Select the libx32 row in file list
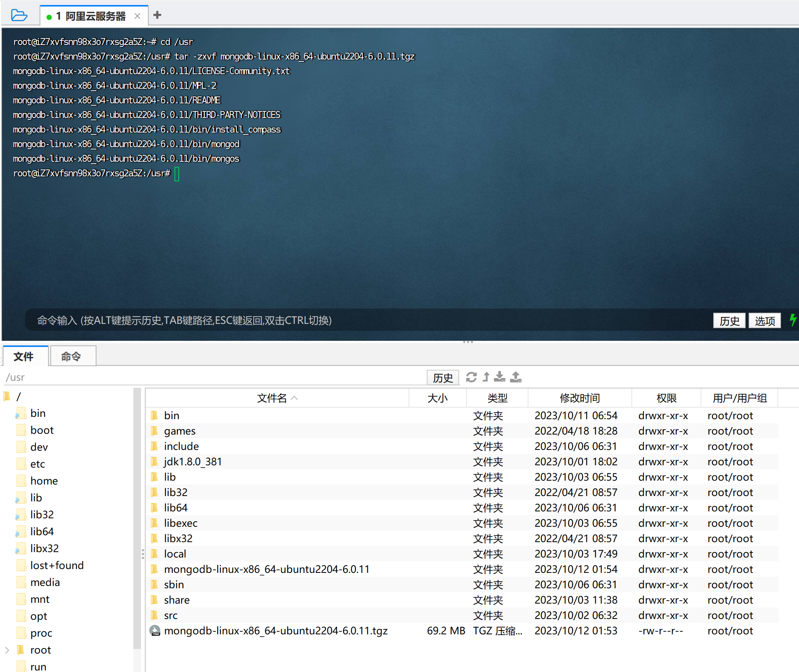 pos(462,538)
